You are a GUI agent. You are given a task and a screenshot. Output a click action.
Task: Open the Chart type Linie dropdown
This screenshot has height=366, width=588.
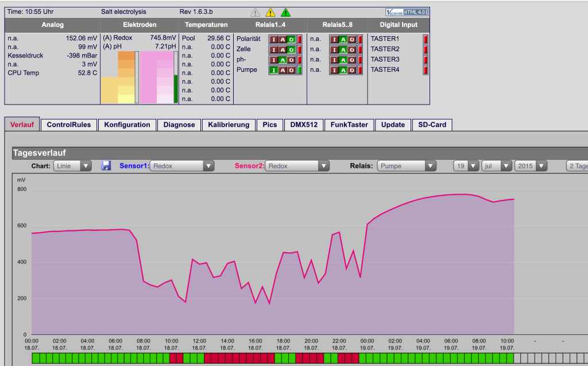pos(72,166)
